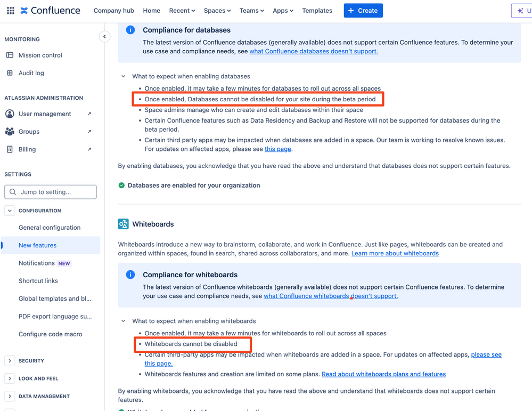
Task: Expand the SECURITY section
Action: [10, 361]
